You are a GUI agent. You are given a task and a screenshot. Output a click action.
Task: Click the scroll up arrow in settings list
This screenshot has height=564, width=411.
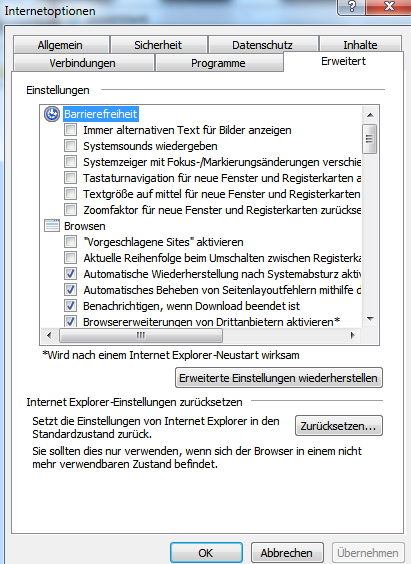370,115
